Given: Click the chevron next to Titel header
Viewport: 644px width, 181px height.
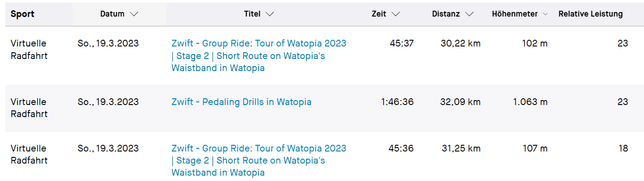Looking at the screenshot, I should (269, 14).
